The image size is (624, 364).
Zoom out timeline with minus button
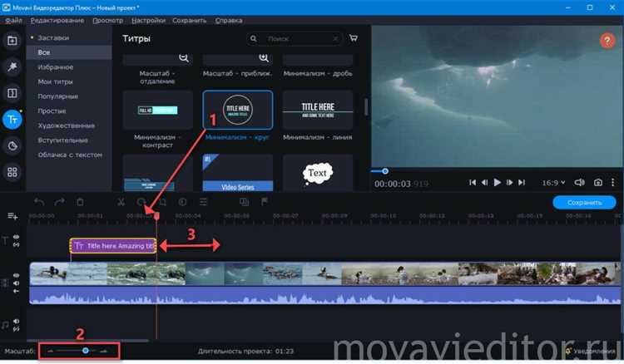[x=50, y=352]
